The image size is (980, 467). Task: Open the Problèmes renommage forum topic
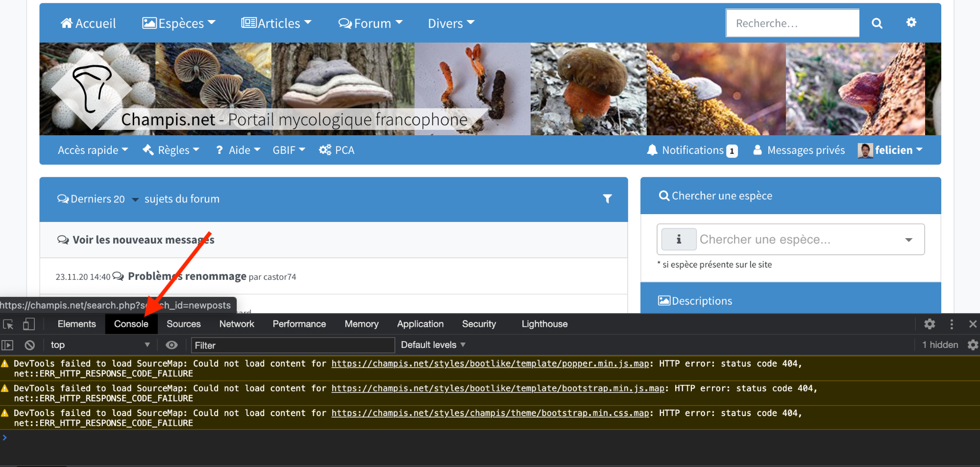tap(187, 276)
